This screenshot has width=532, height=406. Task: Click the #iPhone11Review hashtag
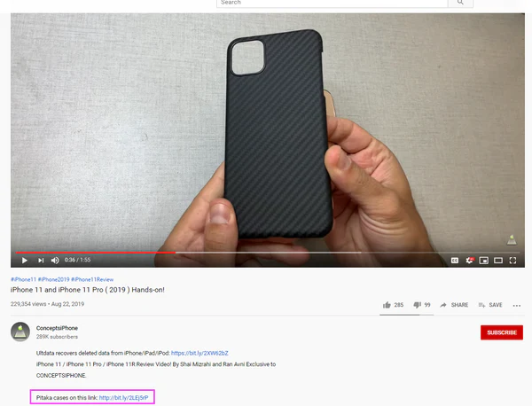click(x=92, y=279)
